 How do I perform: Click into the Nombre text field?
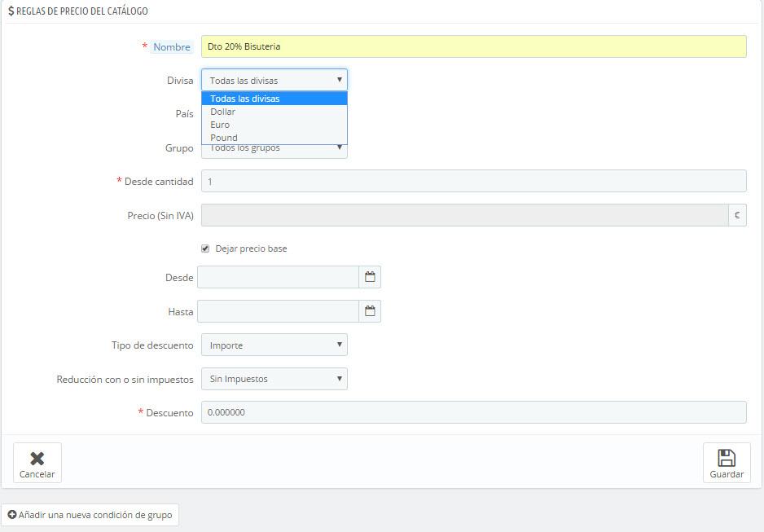[x=473, y=46]
